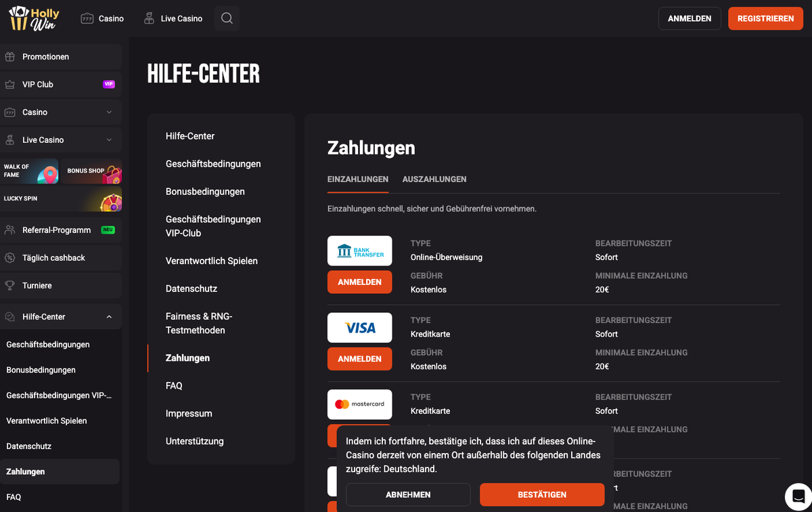Open Geschäftsbedingungen VIP-Club in help menu
812x512 pixels.
click(x=213, y=226)
